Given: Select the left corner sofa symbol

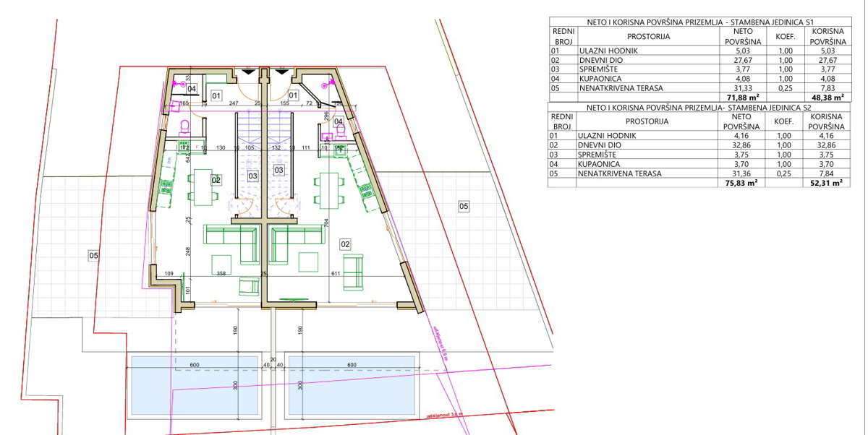Looking at the screenshot, I should click(x=231, y=238).
